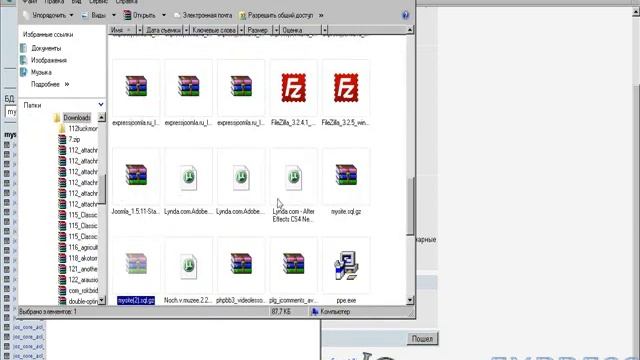The height and width of the screenshot is (360, 640).
Task: Select the Downloads folder in tree
Action: (77, 118)
